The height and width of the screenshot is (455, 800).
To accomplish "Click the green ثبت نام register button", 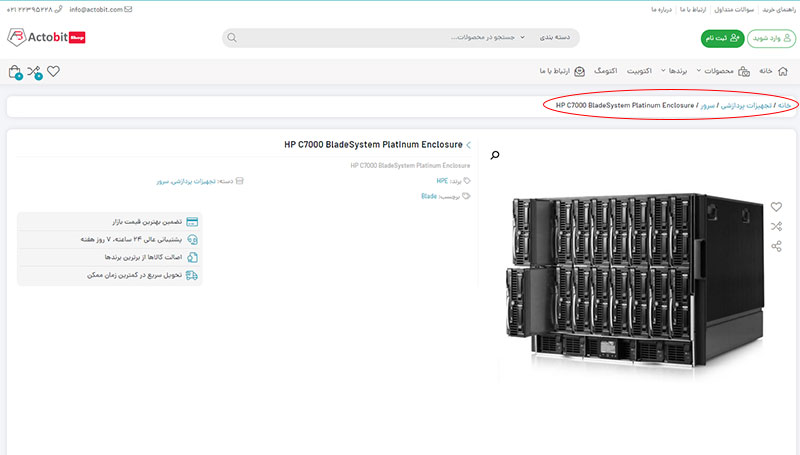I will 722,38.
